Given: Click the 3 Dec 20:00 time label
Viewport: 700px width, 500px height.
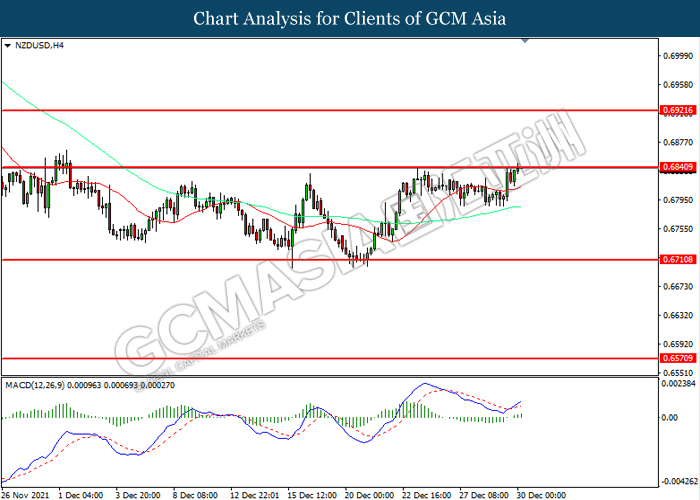Looking at the screenshot, I should pyautogui.click(x=138, y=495).
